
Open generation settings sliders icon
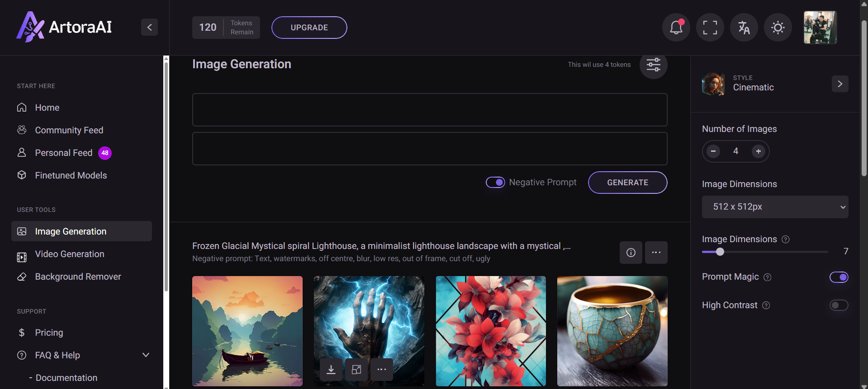coord(653,65)
